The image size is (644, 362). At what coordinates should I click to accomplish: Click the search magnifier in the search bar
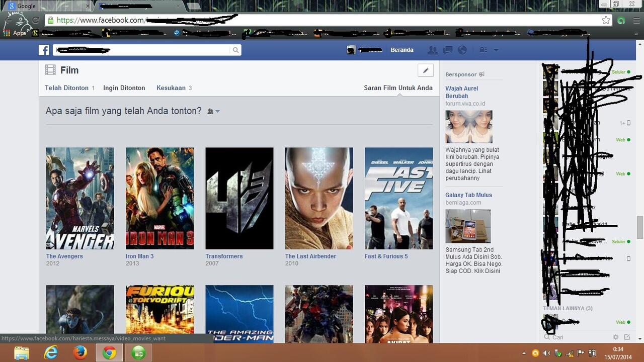click(235, 50)
